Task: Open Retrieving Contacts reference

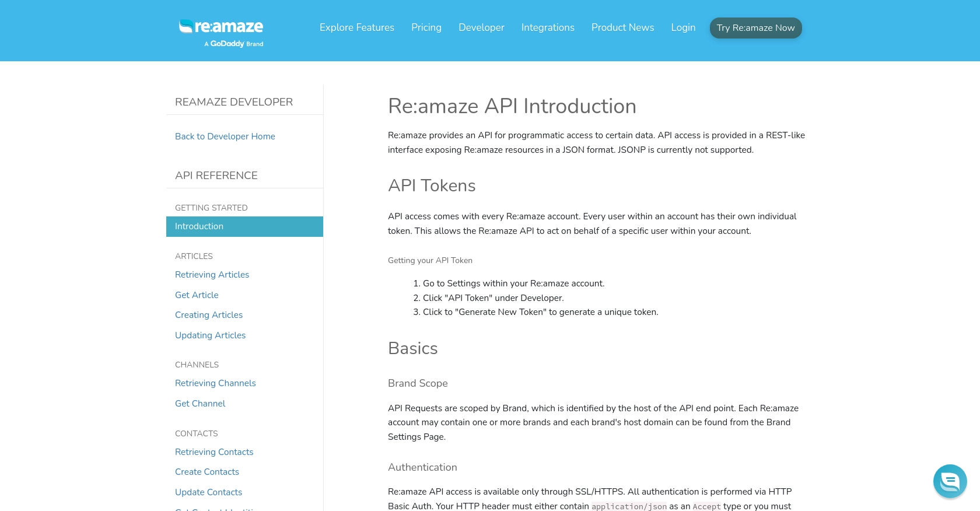Action: 214,452
